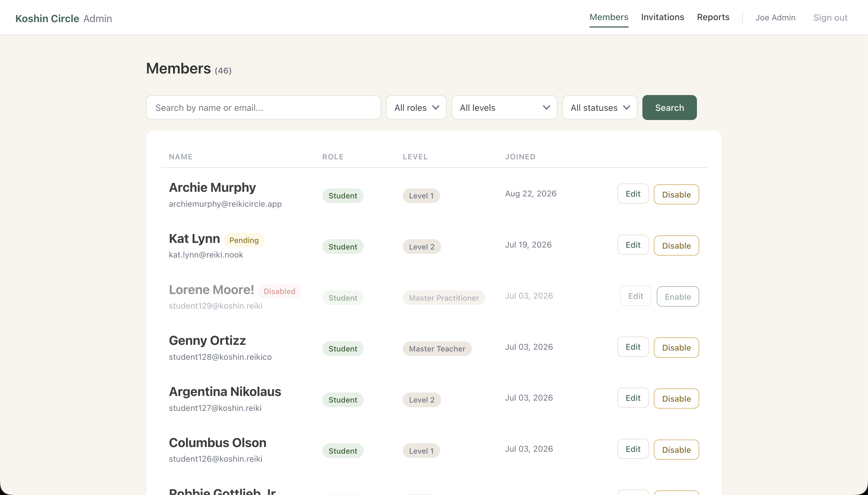Sign out of the admin panel
868x495 pixels.
pos(830,18)
